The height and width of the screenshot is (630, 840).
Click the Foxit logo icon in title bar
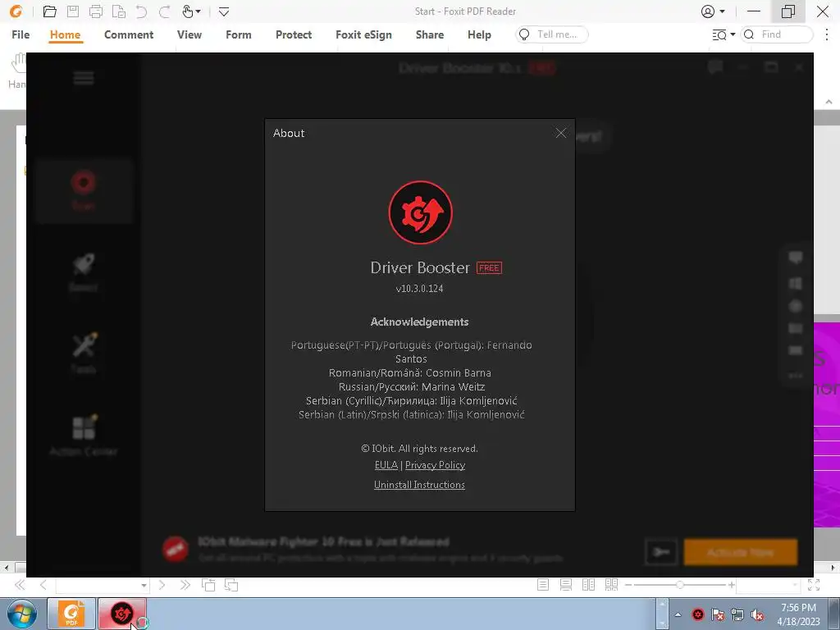pos(16,11)
